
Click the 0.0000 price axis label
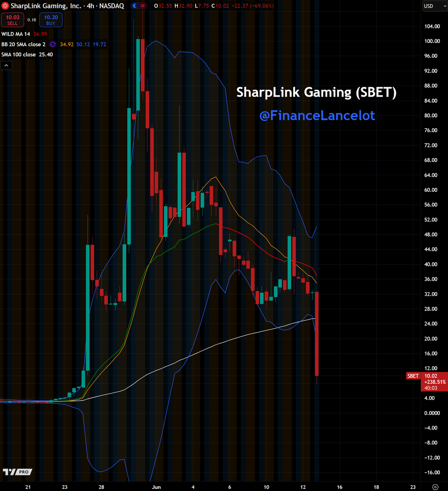[432, 413]
